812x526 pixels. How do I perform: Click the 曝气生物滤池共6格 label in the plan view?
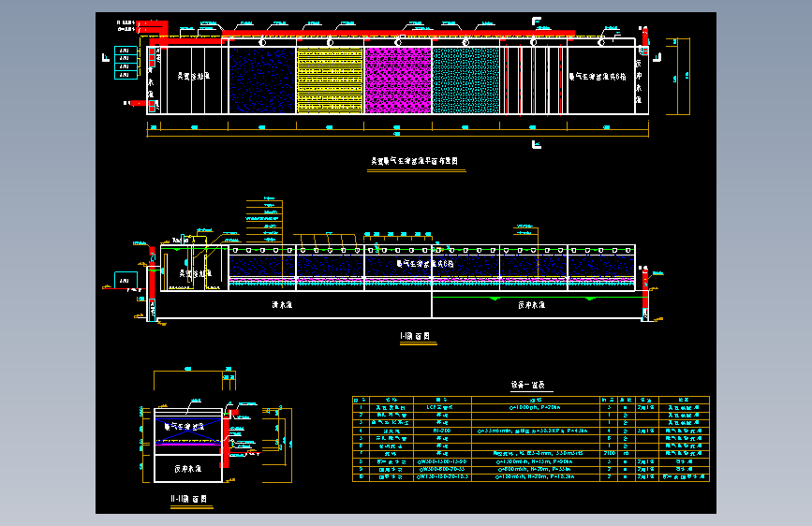[598, 77]
